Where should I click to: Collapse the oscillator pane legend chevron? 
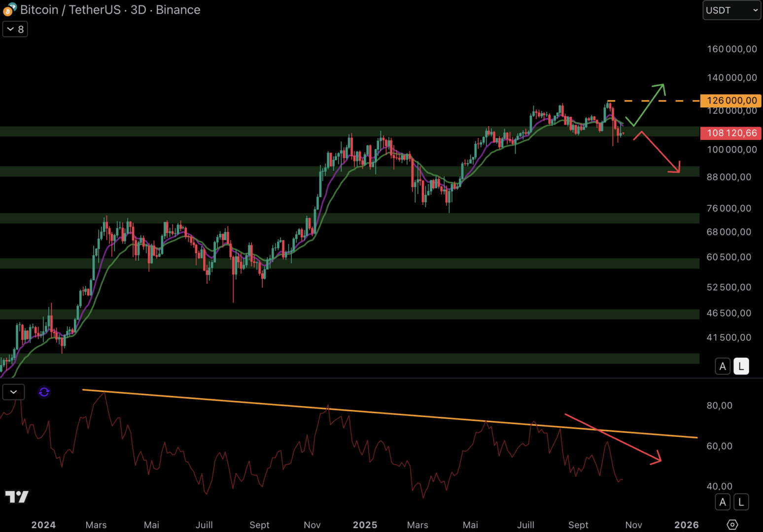(x=13, y=392)
